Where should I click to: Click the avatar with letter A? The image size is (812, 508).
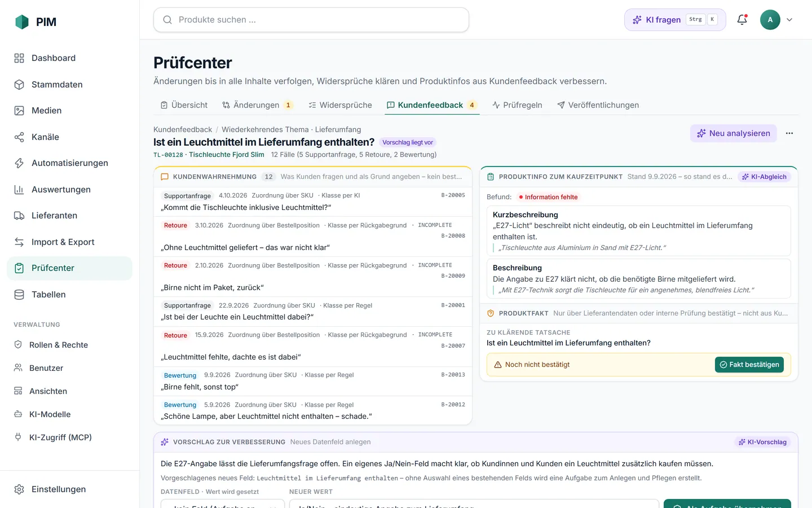coord(770,20)
